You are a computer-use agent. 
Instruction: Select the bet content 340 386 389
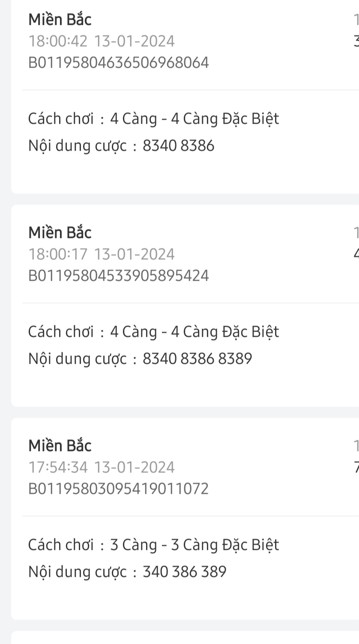184,572
